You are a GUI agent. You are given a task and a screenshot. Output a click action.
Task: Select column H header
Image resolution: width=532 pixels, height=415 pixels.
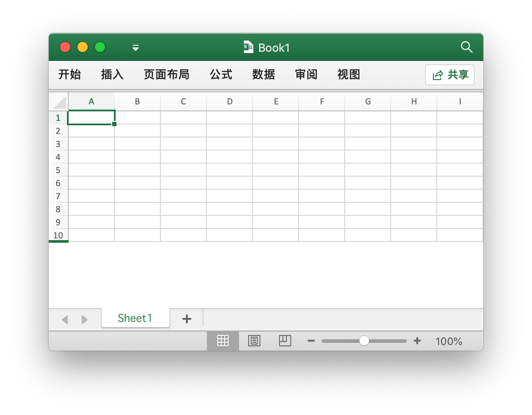[x=414, y=101]
